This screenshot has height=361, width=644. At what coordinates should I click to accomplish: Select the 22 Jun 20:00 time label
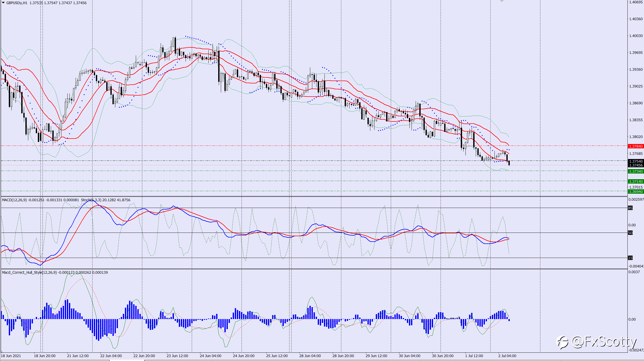(144, 356)
